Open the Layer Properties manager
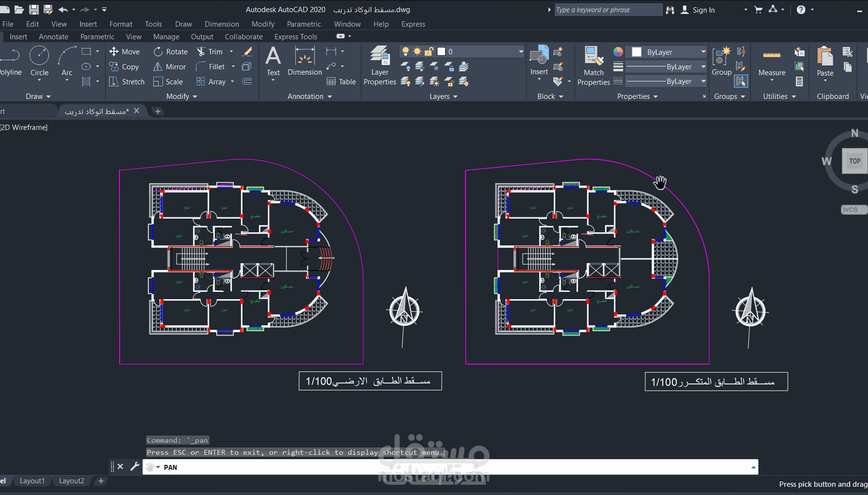 (x=380, y=65)
